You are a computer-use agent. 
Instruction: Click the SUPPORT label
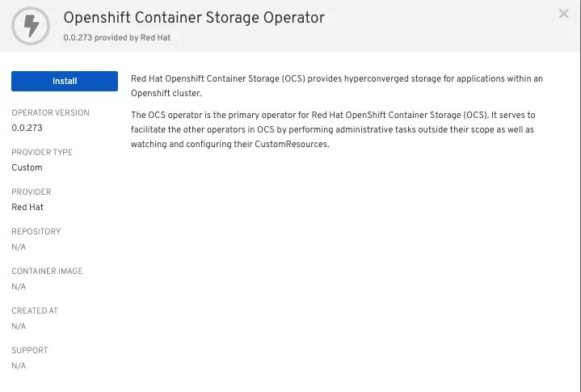30,351
